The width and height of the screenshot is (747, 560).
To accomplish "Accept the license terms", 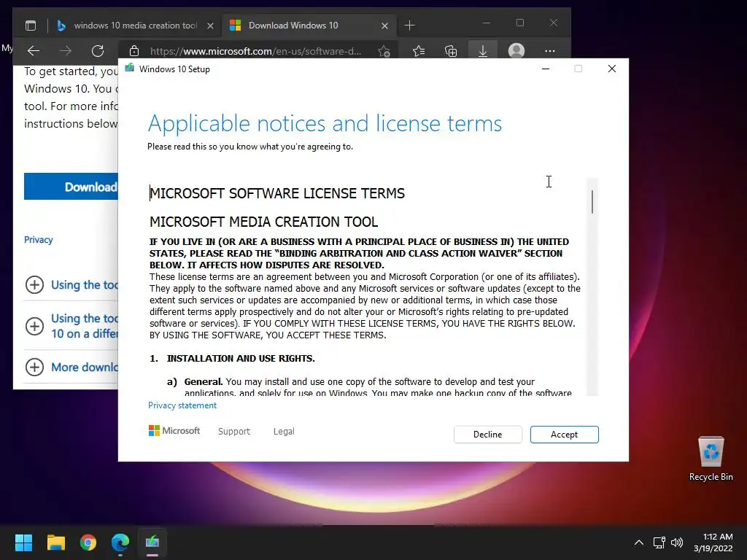I will pos(564,435).
